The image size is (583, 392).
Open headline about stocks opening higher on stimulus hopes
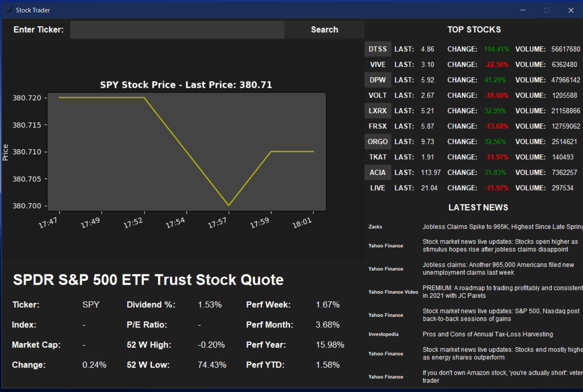[500, 246]
